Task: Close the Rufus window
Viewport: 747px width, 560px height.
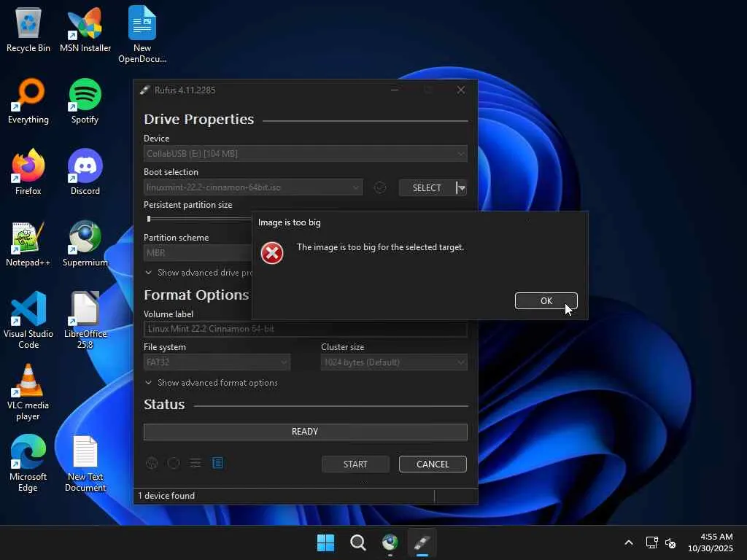Action: tap(461, 90)
